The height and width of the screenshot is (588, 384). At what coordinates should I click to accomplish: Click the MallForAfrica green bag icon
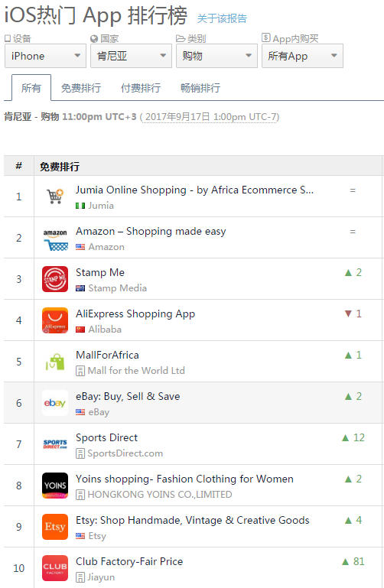tap(55, 361)
